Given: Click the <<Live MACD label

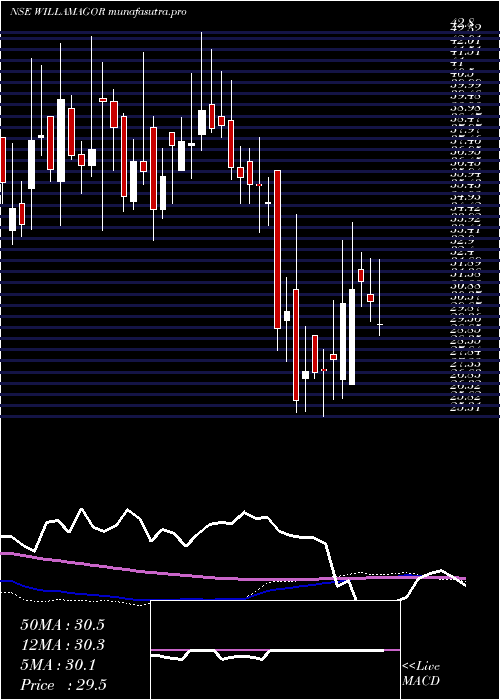Looking at the screenshot, I should [x=421, y=674].
